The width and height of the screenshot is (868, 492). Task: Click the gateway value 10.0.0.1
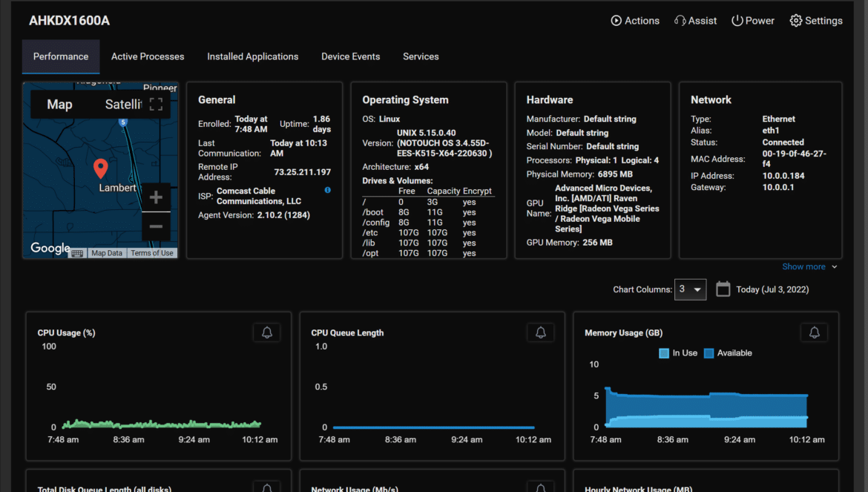[x=778, y=188]
